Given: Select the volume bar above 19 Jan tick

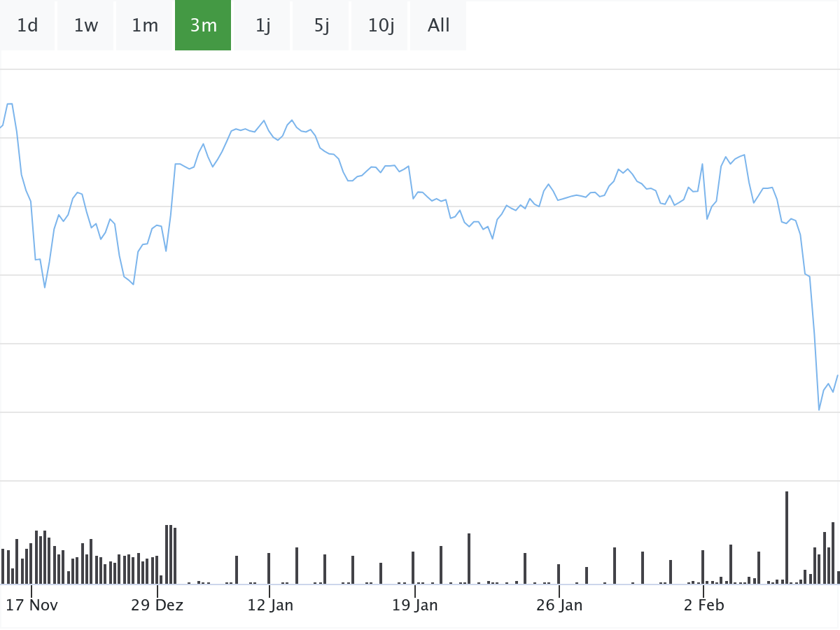Looking at the screenshot, I should (x=413, y=568).
